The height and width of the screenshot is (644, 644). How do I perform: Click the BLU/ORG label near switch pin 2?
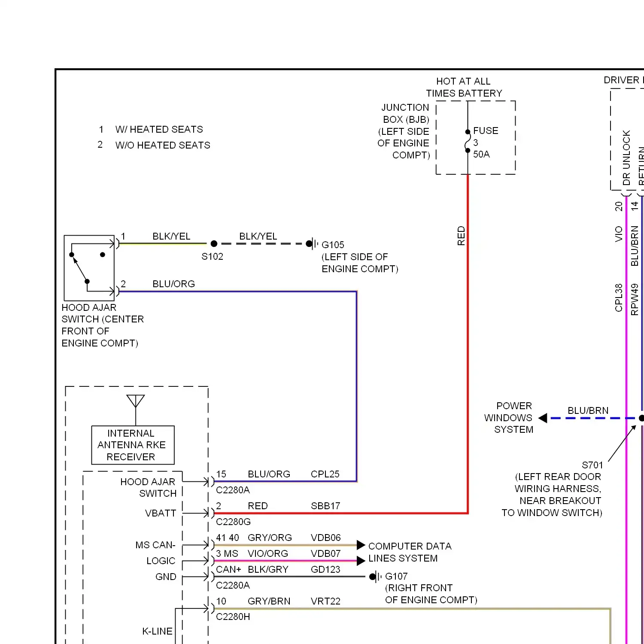[x=173, y=284]
